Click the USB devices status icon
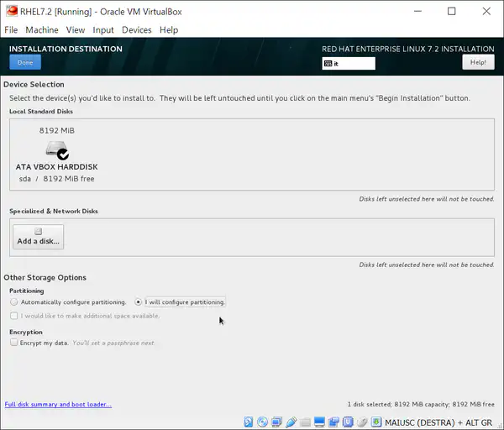504x430 pixels. pos(291,422)
